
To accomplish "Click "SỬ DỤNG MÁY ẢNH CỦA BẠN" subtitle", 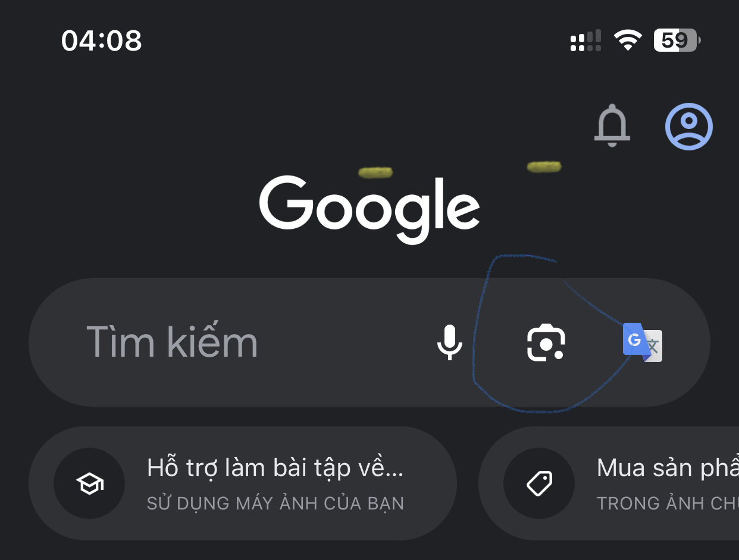I will click(x=275, y=504).
